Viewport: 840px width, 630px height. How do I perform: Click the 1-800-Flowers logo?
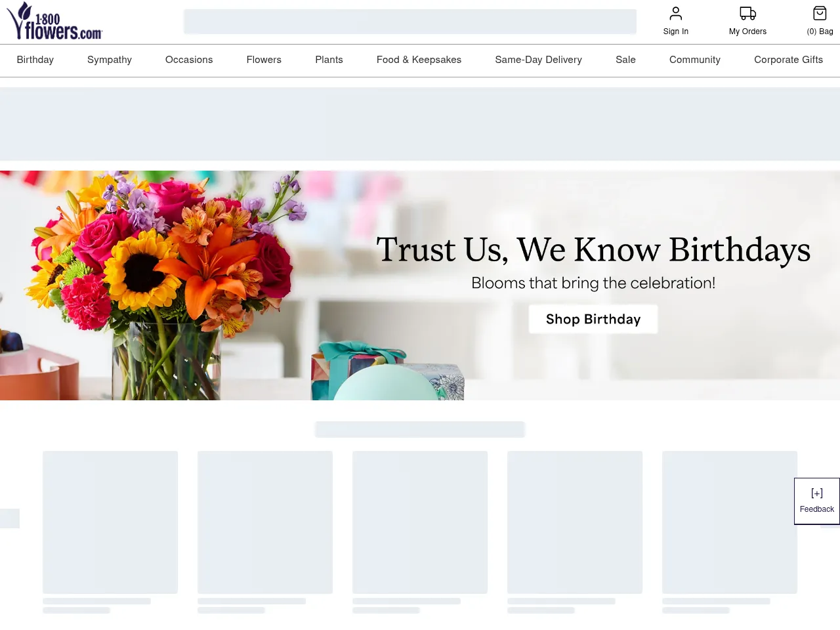55,21
